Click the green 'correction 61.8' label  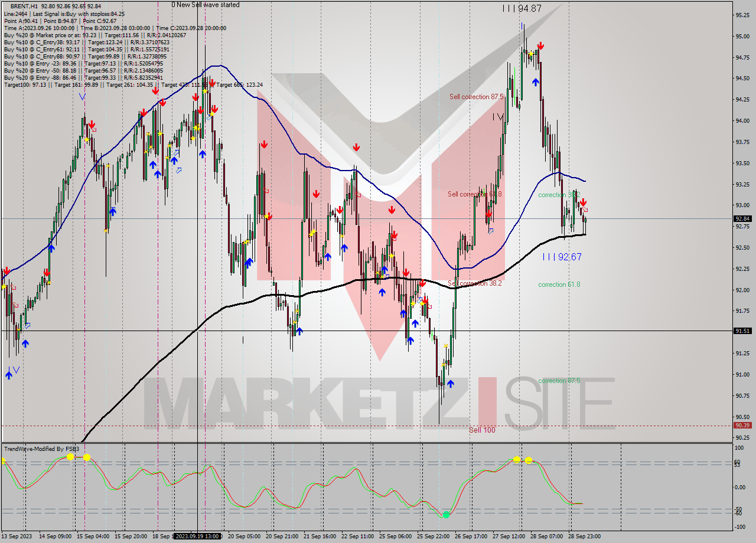[559, 284]
